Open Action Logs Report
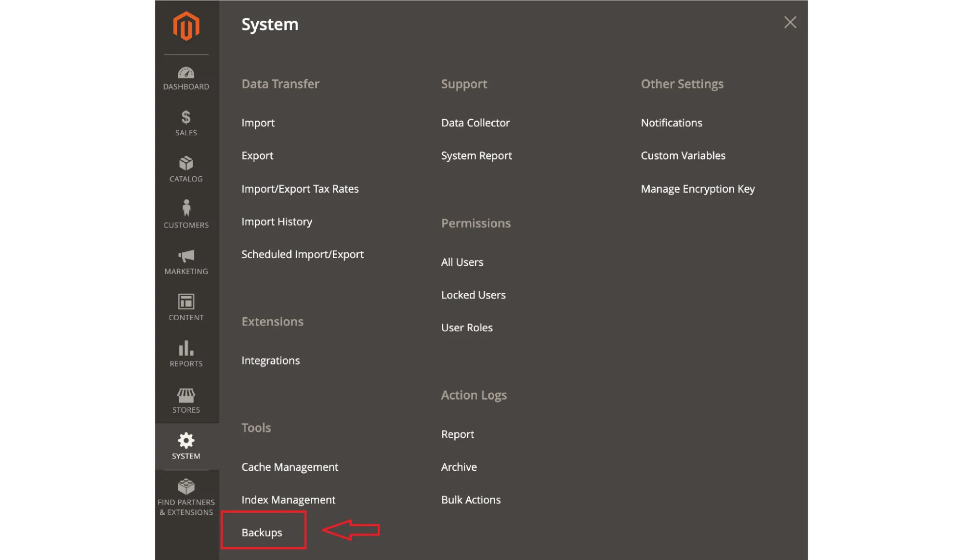This screenshot has width=963, height=560. 457,434
